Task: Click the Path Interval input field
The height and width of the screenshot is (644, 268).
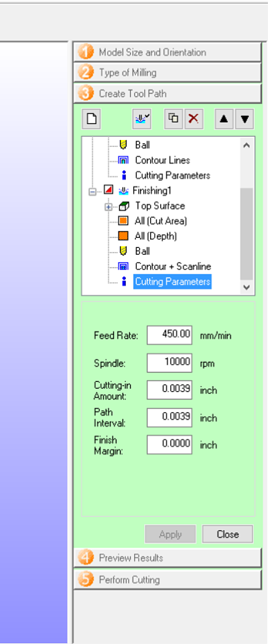Action: click(170, 417)
